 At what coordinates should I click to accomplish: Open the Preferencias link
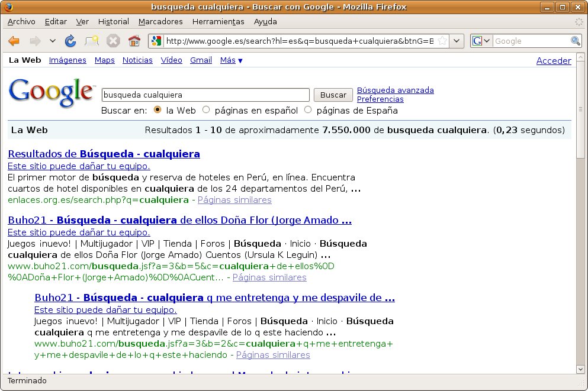(x=380, y=99)
